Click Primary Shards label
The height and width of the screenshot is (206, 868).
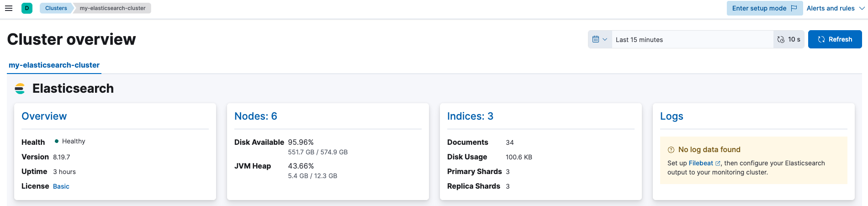[x=475, y=171]
